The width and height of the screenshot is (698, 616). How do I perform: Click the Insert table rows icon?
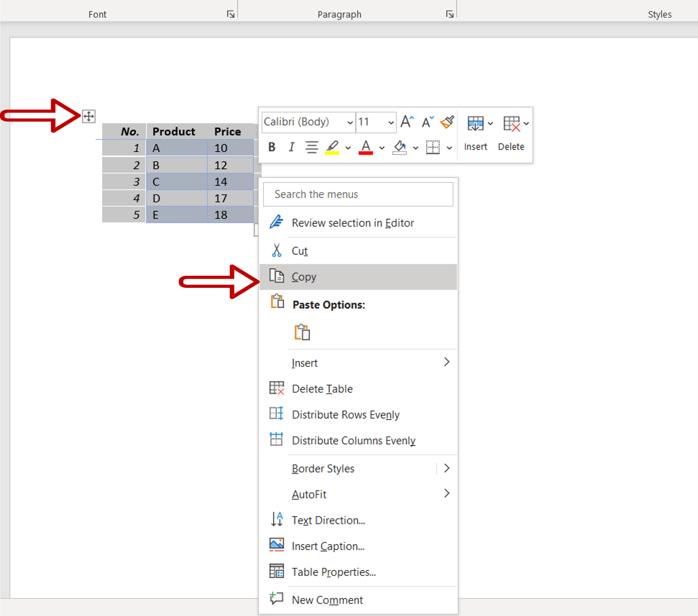click(476, 123)
